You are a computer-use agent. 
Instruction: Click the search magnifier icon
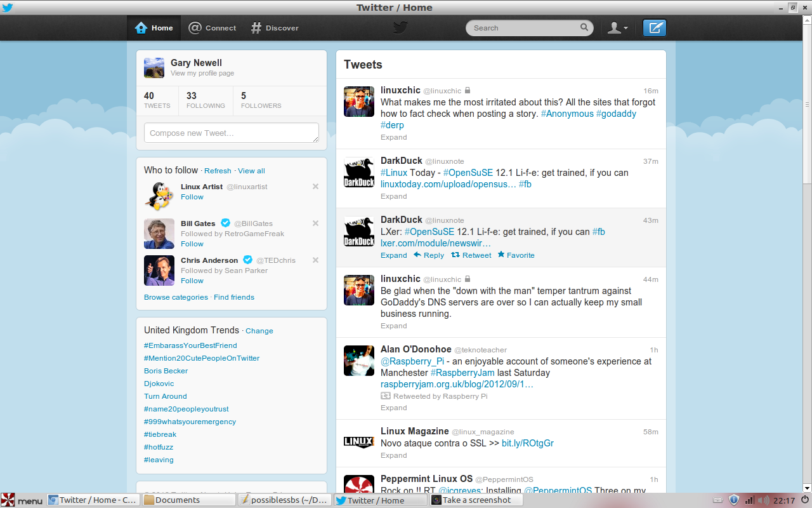tap(584, 27)
